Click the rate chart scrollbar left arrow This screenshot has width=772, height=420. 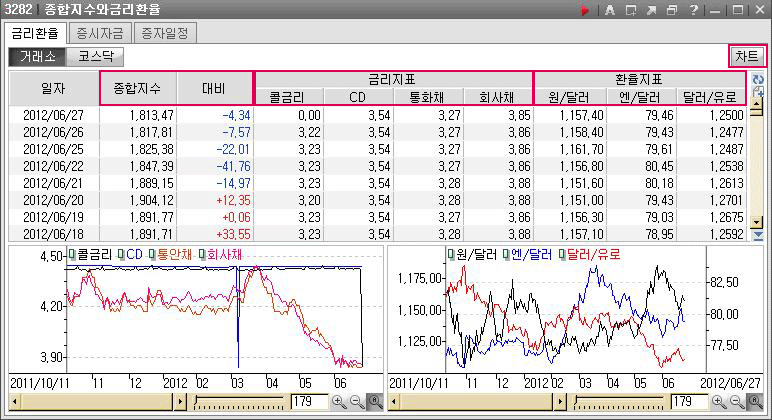click(14, 402)
